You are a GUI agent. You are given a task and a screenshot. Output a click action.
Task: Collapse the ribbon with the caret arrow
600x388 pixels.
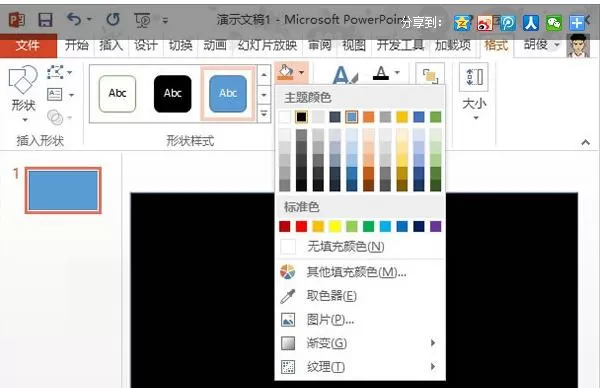tap(585, 142)
